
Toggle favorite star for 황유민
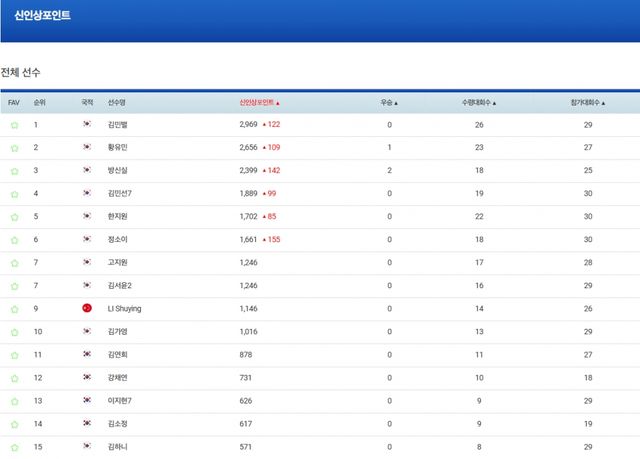pyautogui.click(x=14, y=148)
